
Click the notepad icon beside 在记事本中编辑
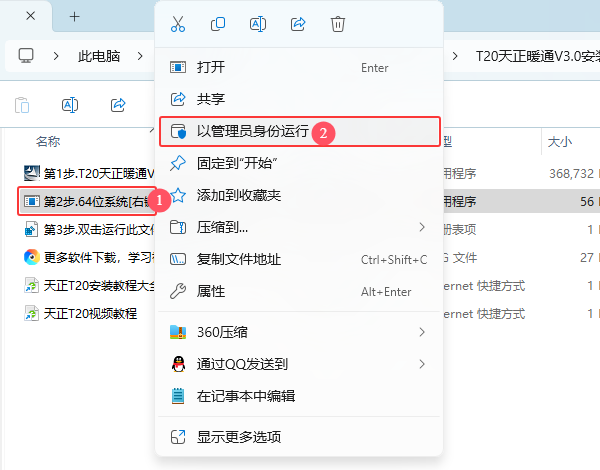(178, 396)
